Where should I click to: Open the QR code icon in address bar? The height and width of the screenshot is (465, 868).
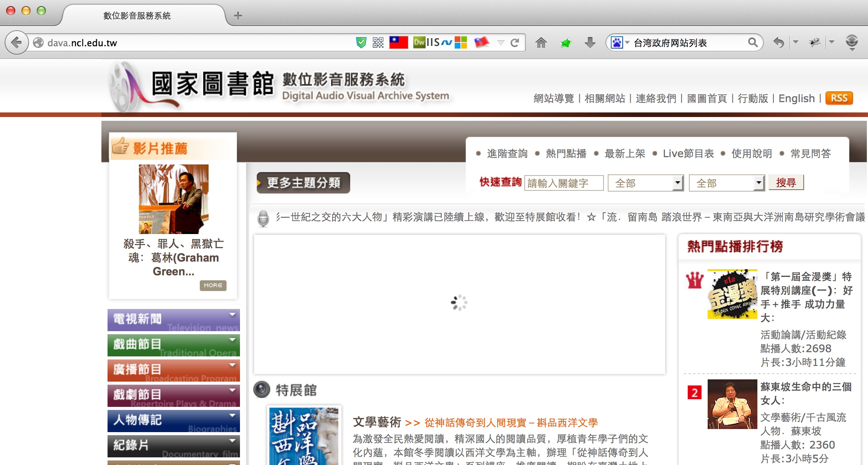pos(378,42)
